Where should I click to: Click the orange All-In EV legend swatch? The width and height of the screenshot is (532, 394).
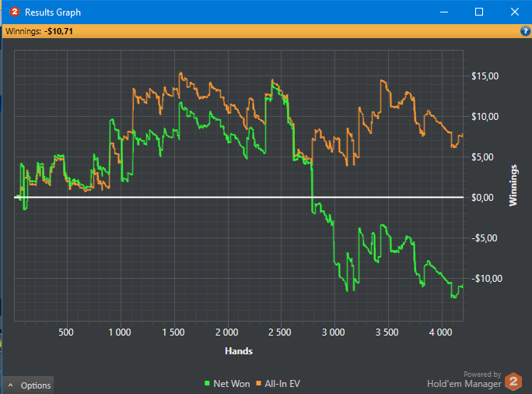(x=258, y=383)
